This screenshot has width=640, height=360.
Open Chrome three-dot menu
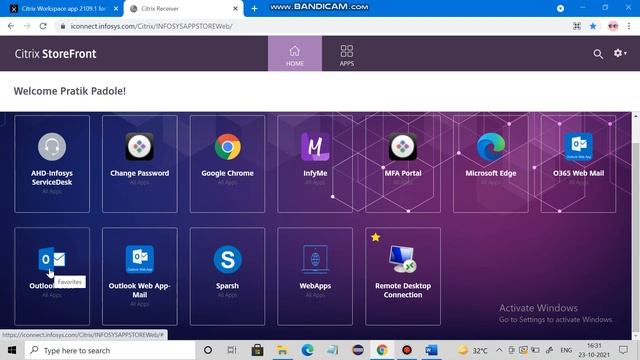coord(629,26)
